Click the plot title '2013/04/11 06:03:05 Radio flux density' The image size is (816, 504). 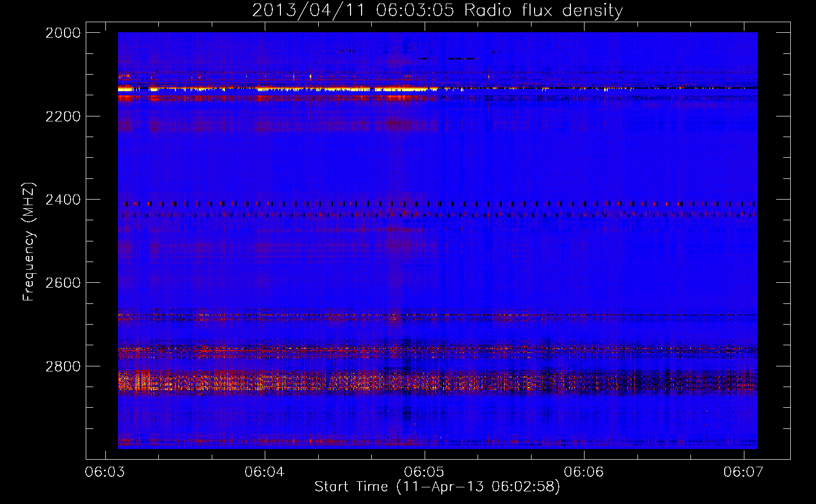437,10
